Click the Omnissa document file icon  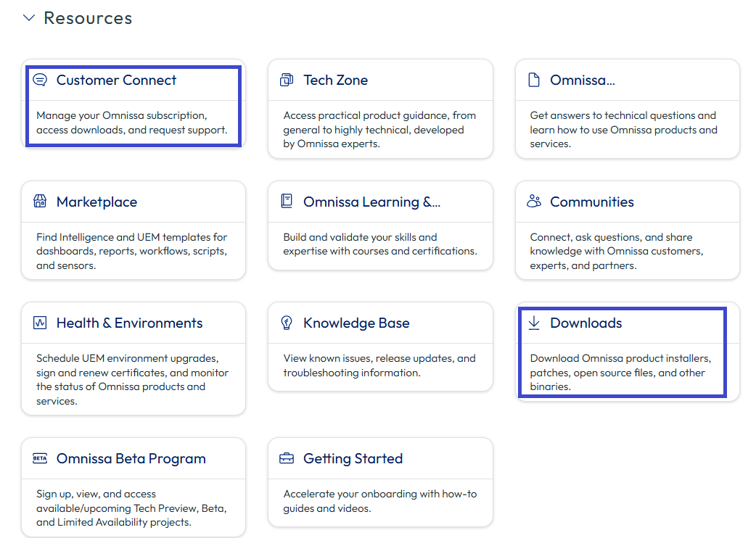click(534, 80)
